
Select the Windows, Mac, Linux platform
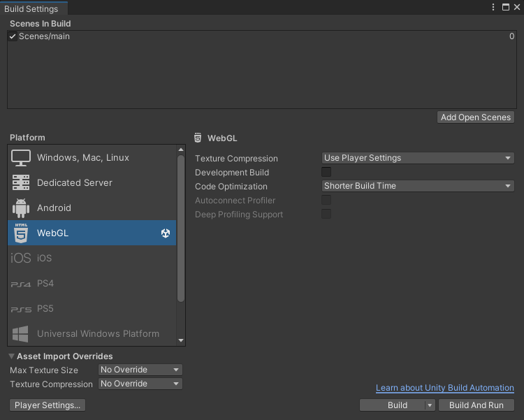92,157
